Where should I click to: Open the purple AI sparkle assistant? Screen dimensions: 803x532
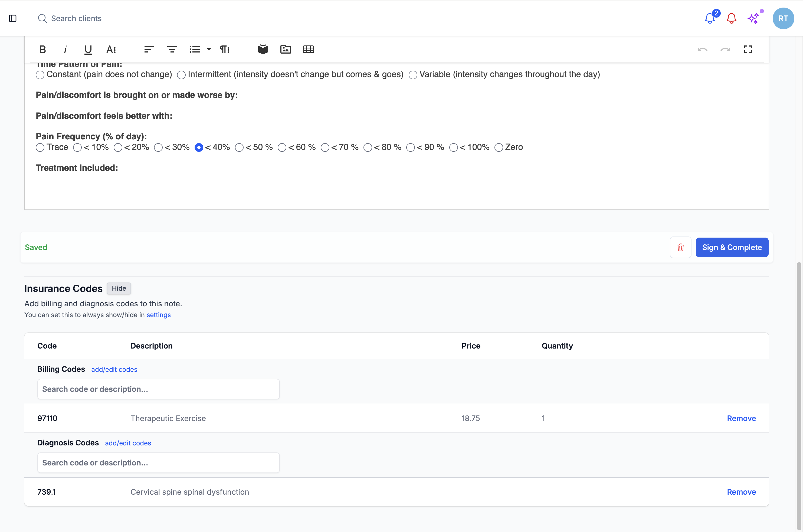coord(753,18)
